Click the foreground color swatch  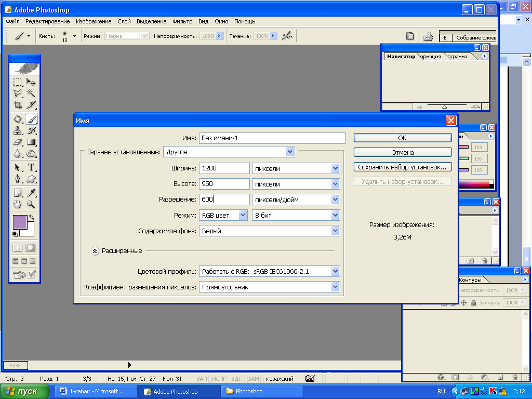coord(20,222)
